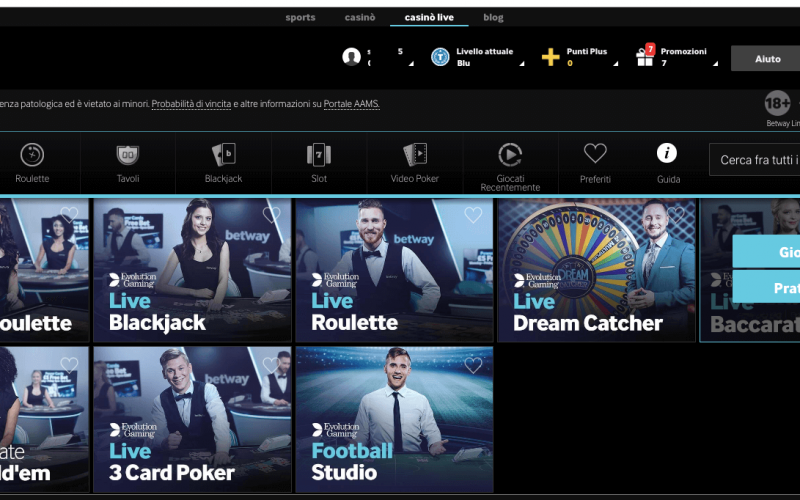Expand the user account dropdown arrow
The width and height of the screenshot is (800, 500).
tap(411, 63)
